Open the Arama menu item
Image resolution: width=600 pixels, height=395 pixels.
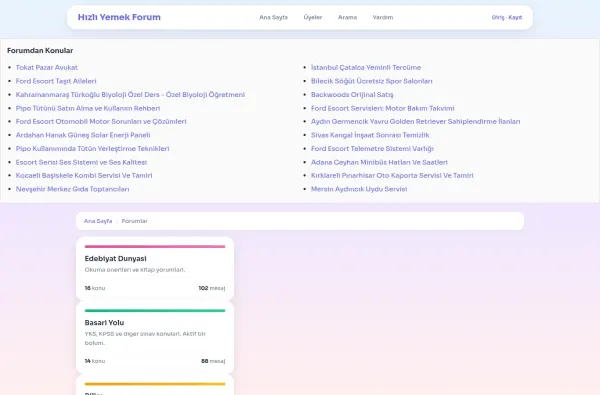click(x=347, y=17)
